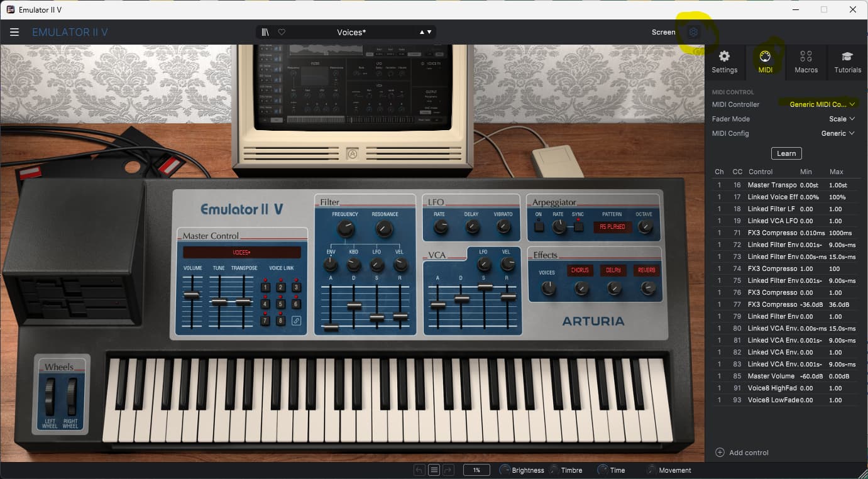Click the Master Control VOLUME slider

(192, 295)
